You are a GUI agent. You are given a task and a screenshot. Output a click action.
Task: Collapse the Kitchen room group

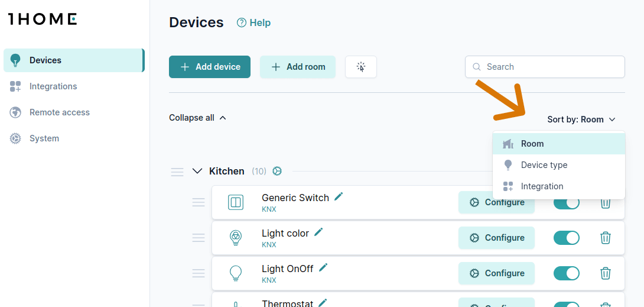click(197, 172)
